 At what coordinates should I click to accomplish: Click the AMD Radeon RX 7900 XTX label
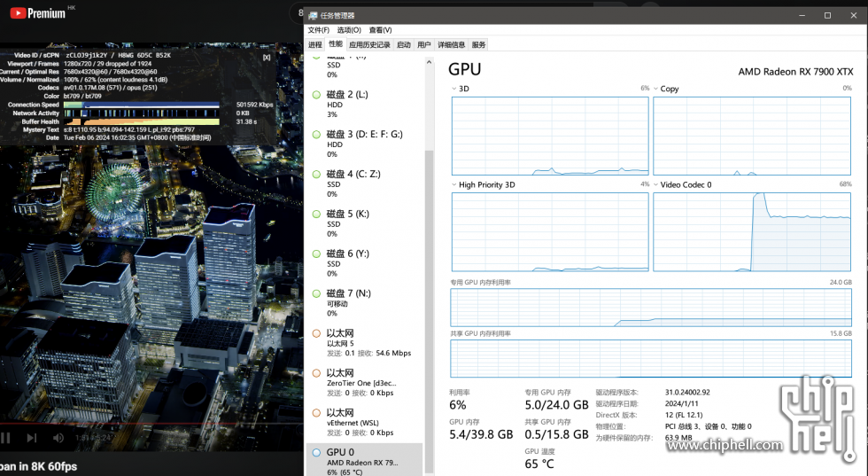click(x=795, y=72)
